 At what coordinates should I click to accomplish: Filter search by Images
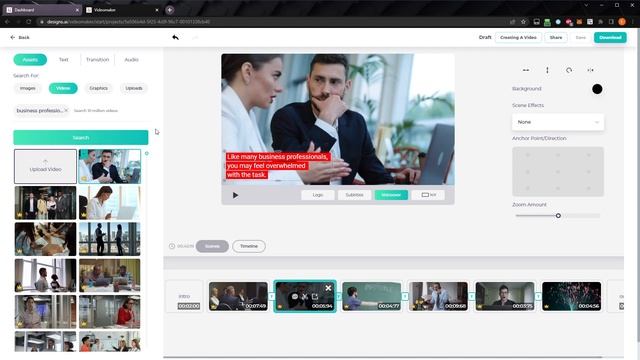pyautogui.click(x=28, y=88)
